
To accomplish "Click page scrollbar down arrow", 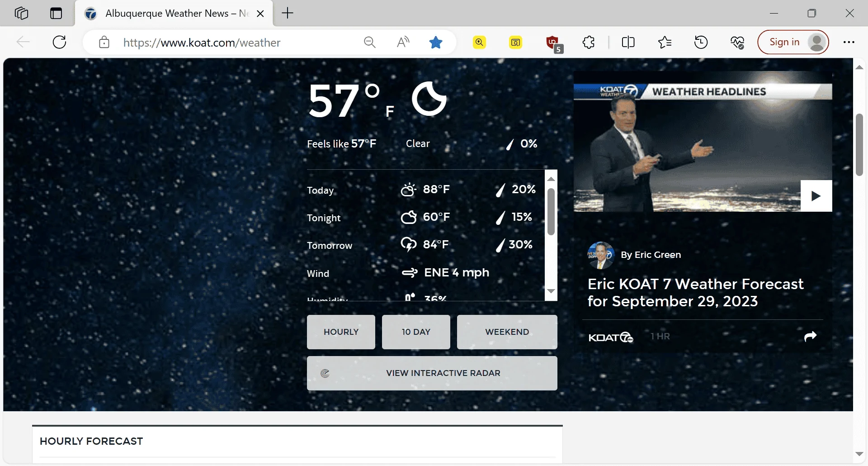I will pos(859,453).
